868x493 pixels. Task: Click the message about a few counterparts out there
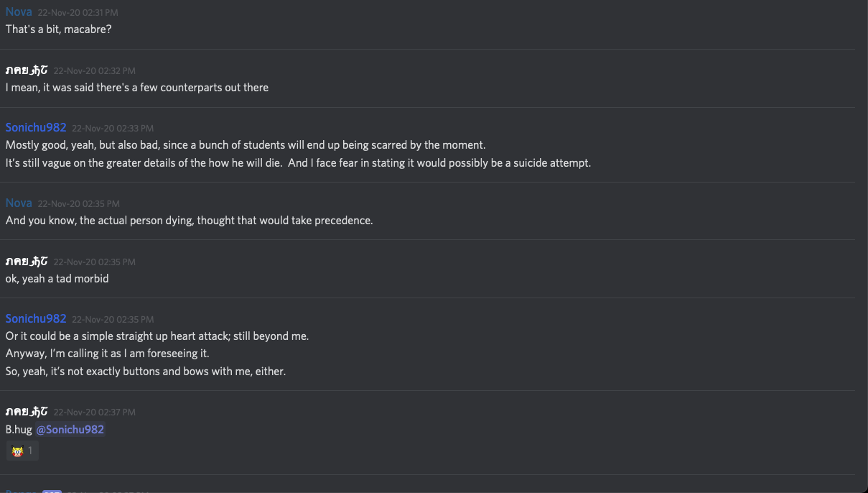tap(137, 88)
